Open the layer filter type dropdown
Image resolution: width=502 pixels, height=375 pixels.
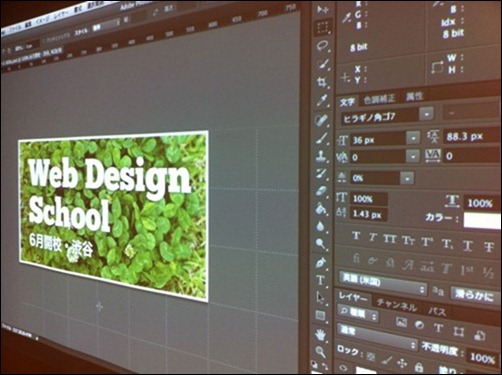(x=358, y=314)
